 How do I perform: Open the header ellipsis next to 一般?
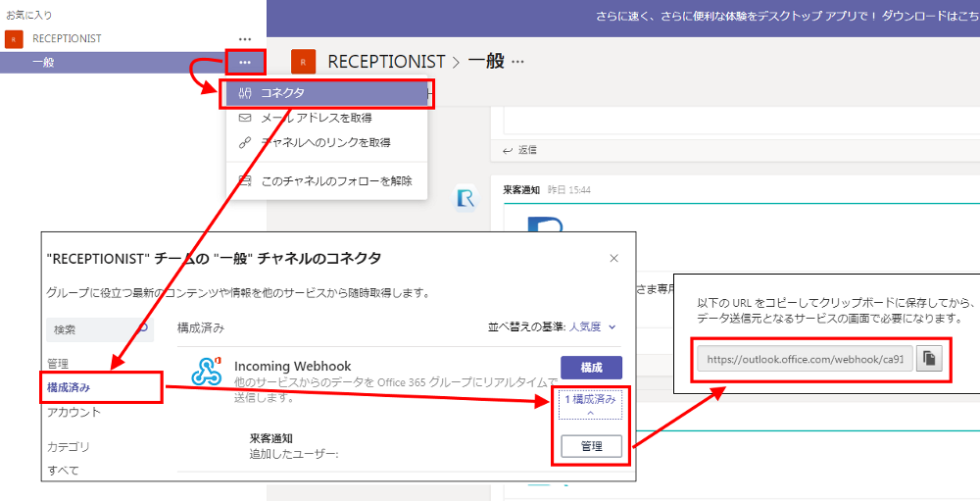pos(518,62)
